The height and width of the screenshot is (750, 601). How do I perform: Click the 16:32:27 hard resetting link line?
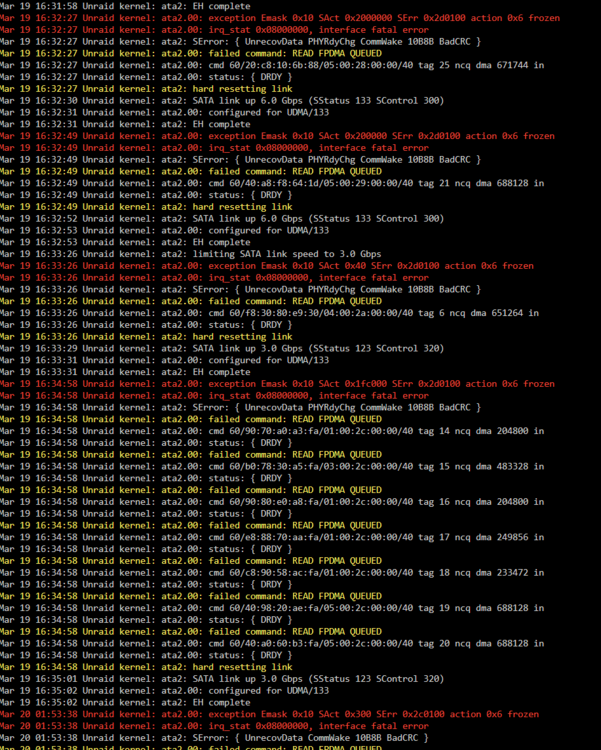coord(146,89)
